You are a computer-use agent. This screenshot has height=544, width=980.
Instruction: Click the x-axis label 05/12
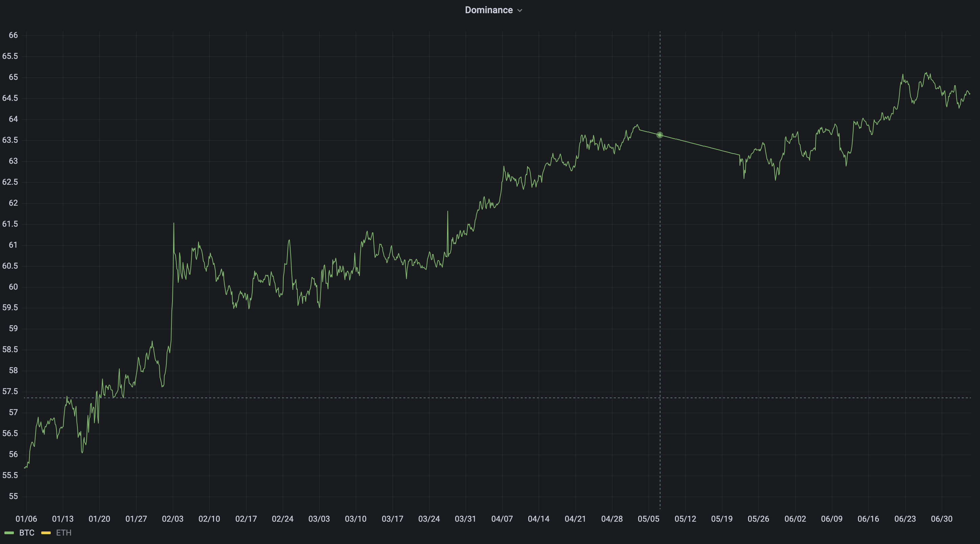[x=685, y=519]
